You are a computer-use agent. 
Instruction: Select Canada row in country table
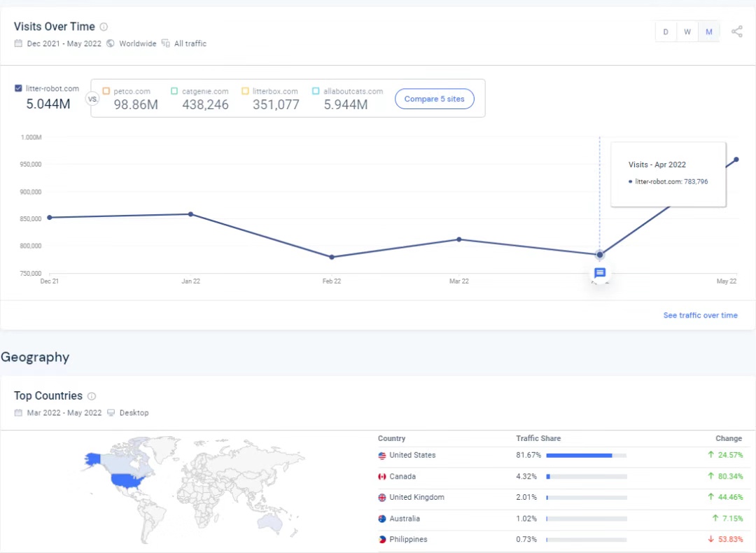(x=402, y=477)
